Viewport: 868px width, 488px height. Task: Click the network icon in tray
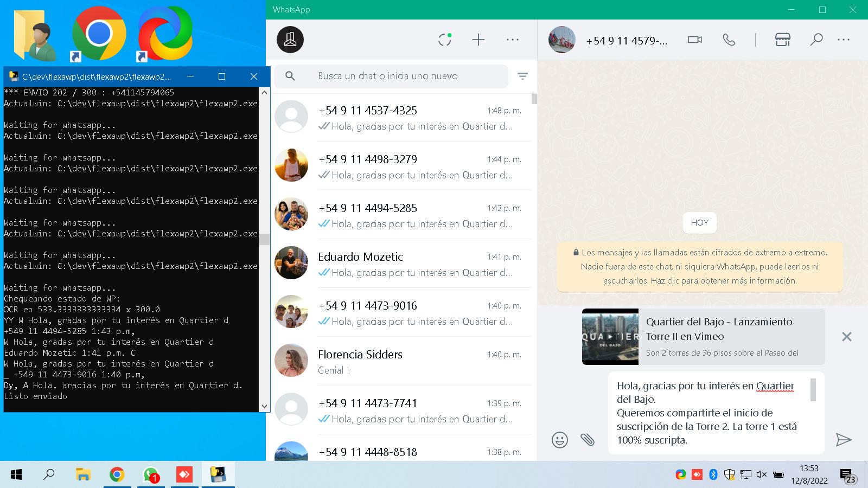(746, 474)
